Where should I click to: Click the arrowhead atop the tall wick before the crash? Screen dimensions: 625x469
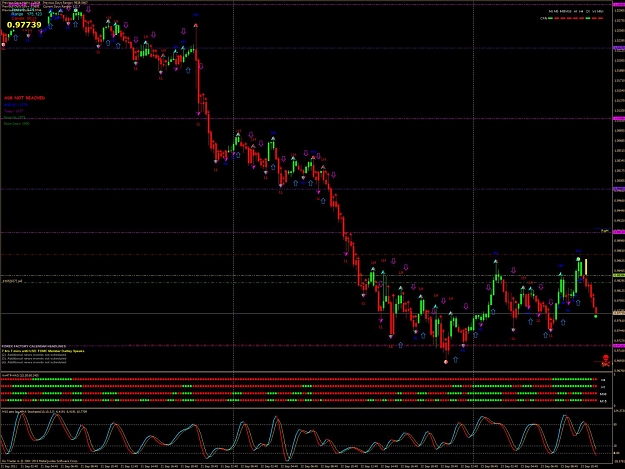tap(196, 26)
